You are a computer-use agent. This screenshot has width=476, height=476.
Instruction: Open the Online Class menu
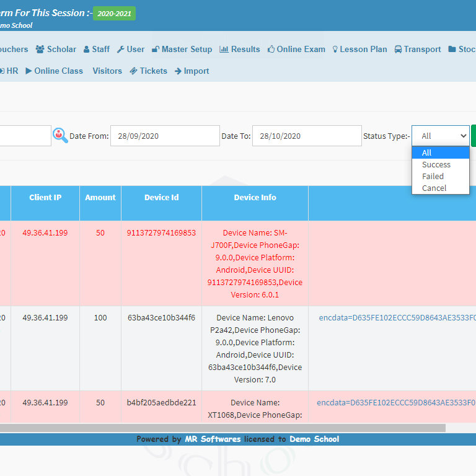pyautogui.click(x=54, y=71)
